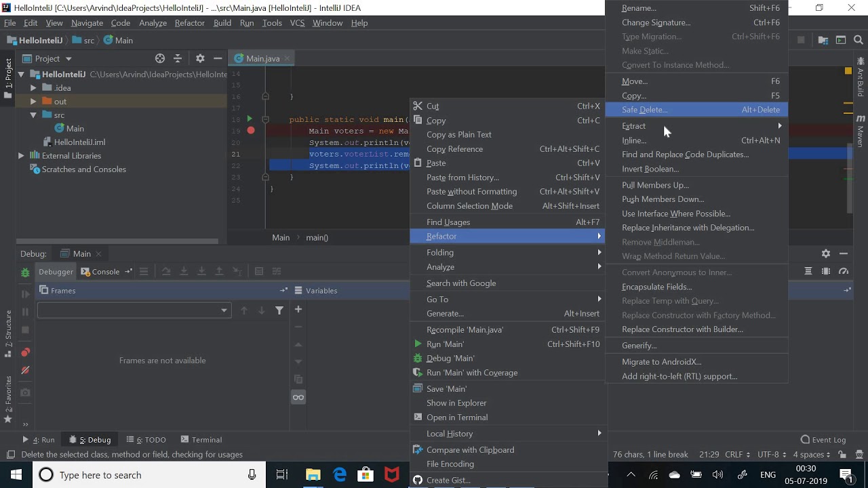
Task: Expand the out folder in project tree
Action: click(x=33, y=102)
